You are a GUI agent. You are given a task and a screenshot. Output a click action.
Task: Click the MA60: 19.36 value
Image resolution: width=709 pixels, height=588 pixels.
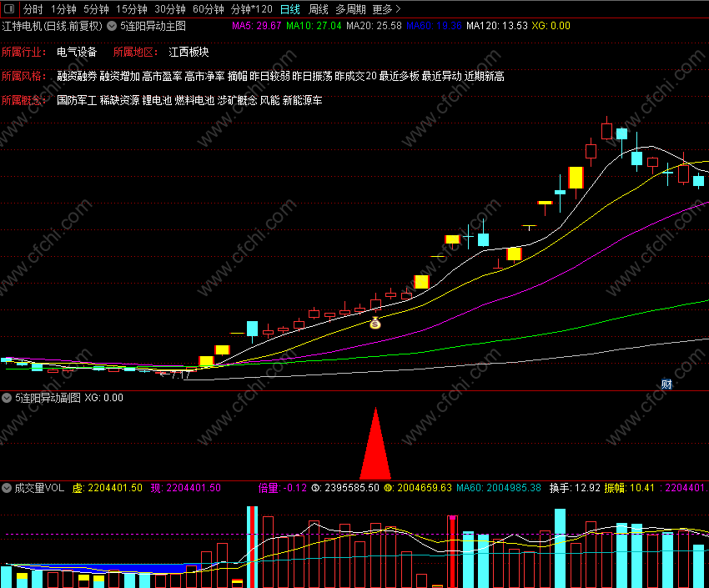pos(434,26)
